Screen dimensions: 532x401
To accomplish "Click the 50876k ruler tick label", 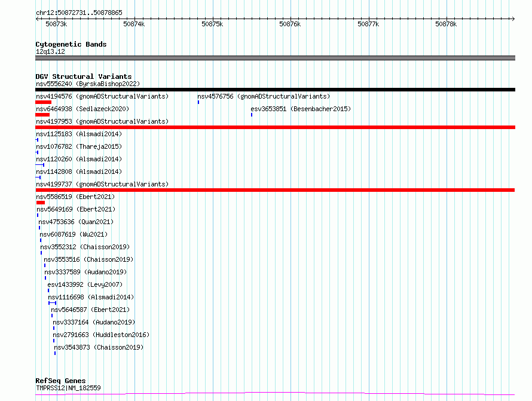I will (x=290, y=24).
